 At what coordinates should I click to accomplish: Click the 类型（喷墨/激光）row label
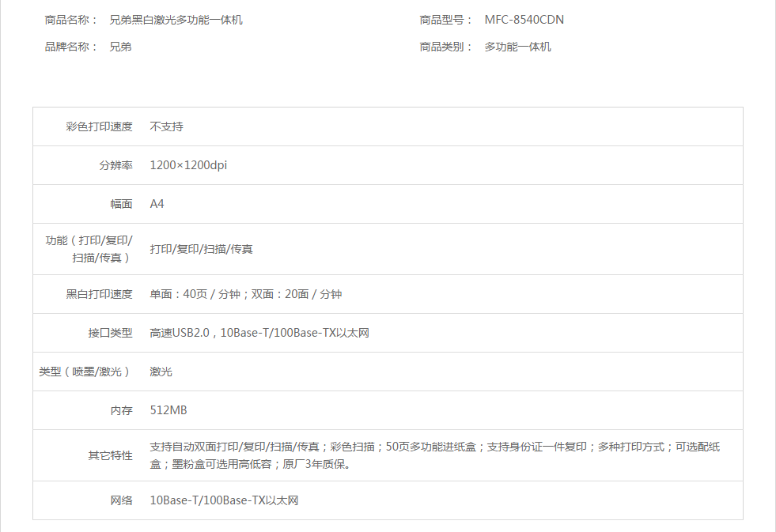pyautogui.click(x=85, y=372)
